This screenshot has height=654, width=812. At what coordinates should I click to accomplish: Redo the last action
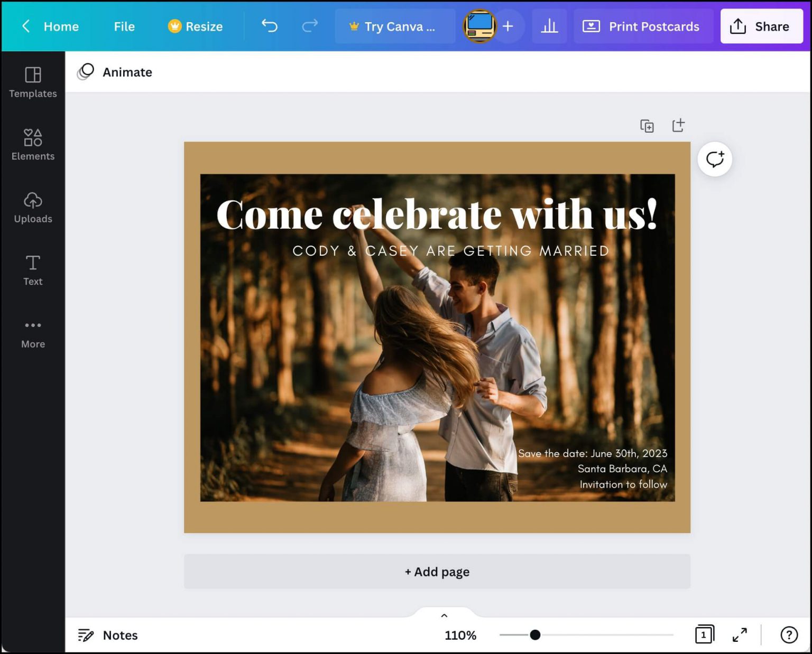[x=310, y=26]
